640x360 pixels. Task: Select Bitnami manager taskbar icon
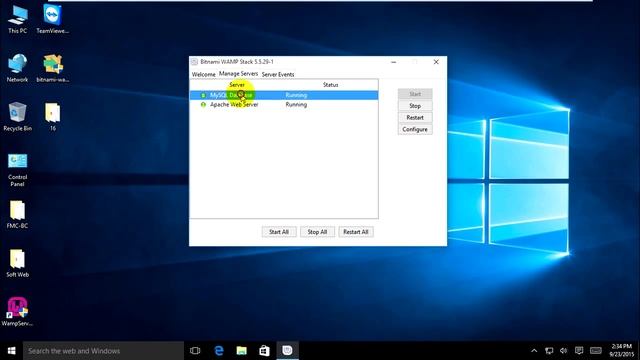[287, 351]
